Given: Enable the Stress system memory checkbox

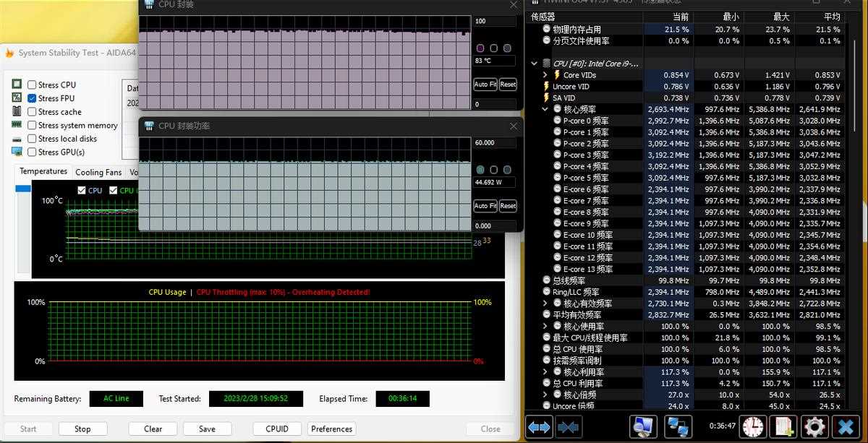Looking at the screenshot, I should click(x=33, y=126).
